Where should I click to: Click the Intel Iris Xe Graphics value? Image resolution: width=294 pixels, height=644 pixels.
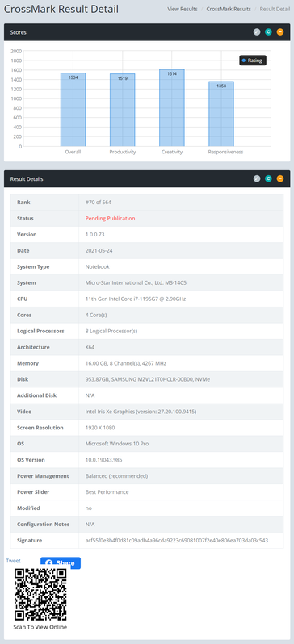141,412
